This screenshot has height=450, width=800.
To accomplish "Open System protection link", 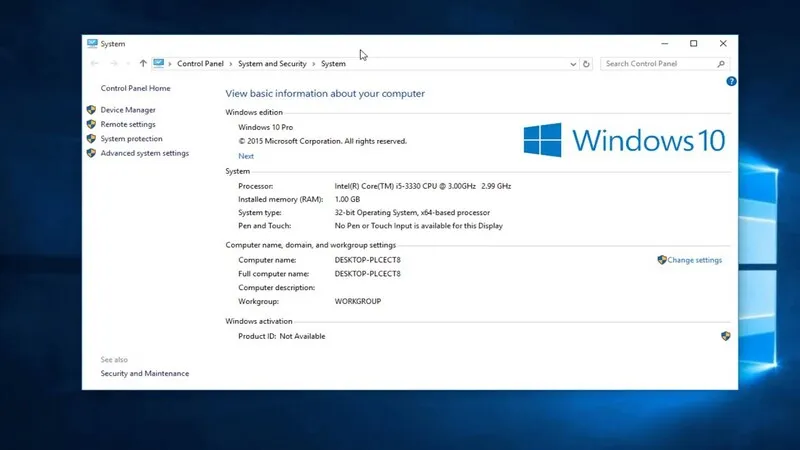I will pyautogui.click(x=131, y=138).
